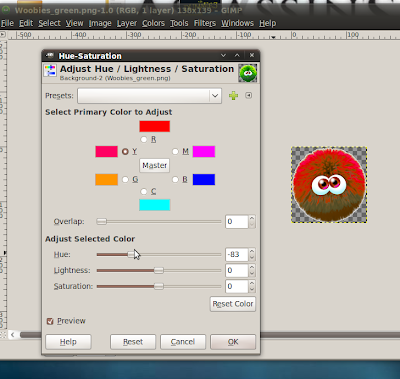Open the File menu
Image resolution: width=400 pixels, height=379 pixels.
(7, 23)
